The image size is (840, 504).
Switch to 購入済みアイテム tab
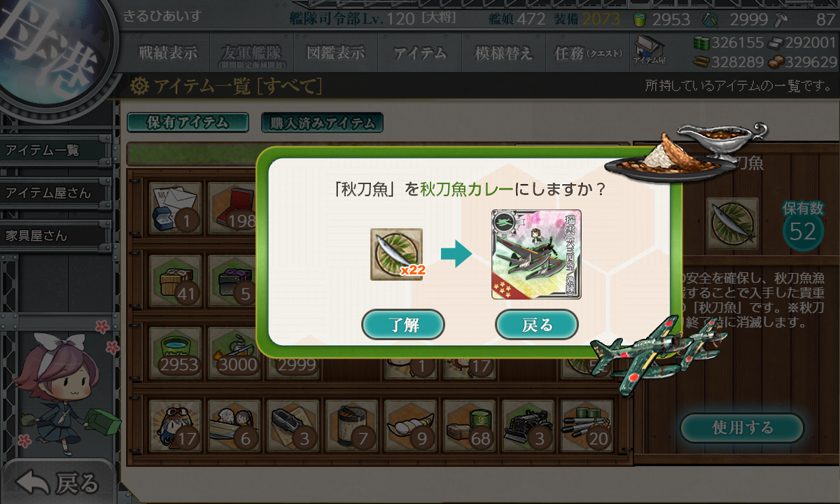pyautogui.click(x=322, y=122)
